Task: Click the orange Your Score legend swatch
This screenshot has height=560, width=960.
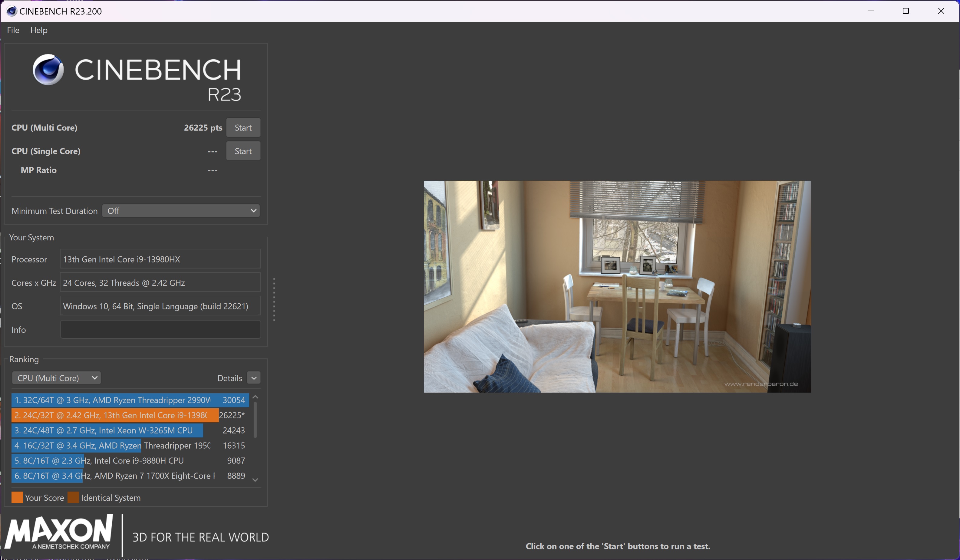Action: (x=17, y=498)
